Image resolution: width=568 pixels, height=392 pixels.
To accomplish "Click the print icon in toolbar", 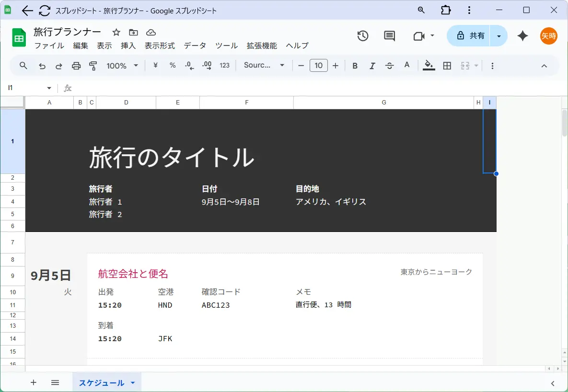I will [x=76, y=66].
